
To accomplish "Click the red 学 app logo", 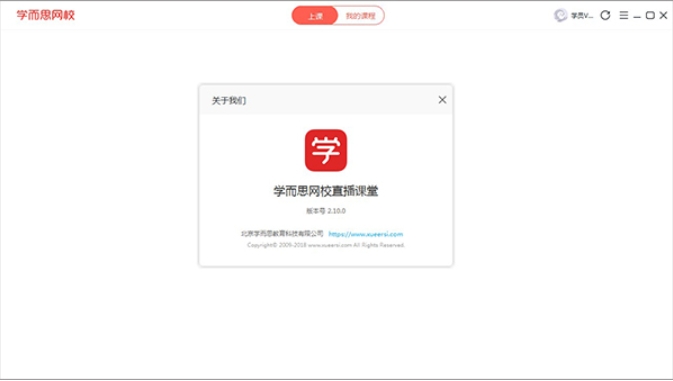I will click(x=326, y=150).
